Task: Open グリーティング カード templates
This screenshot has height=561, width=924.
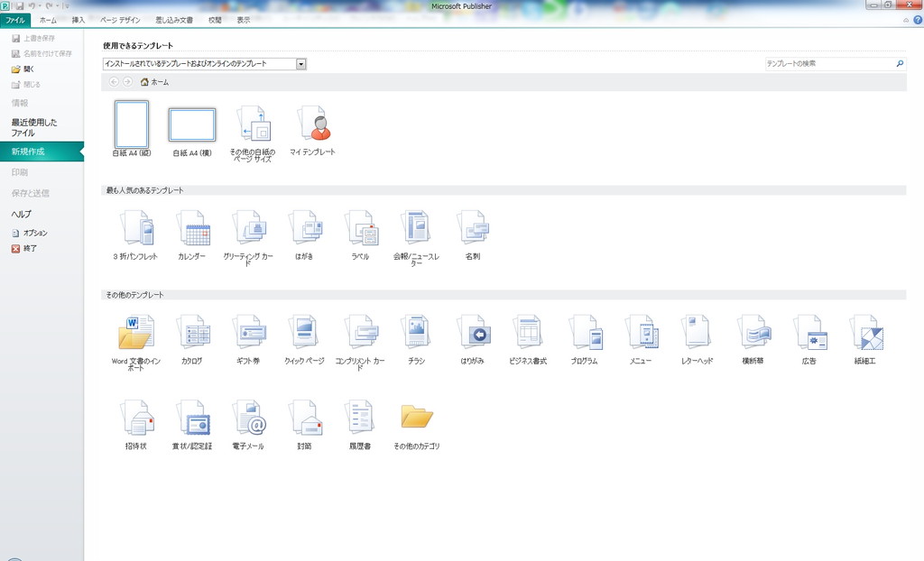Action: 248,238
